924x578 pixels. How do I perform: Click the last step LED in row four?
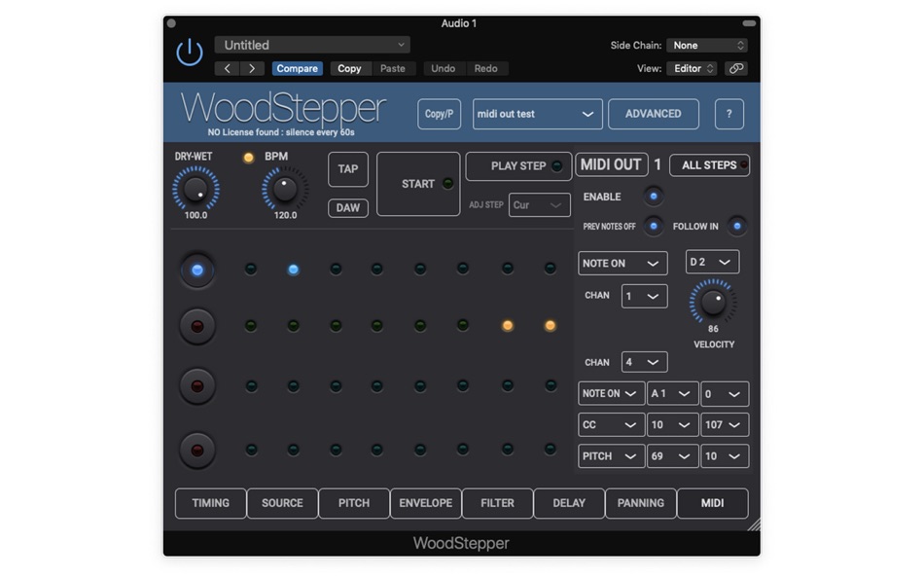coord(551,450)
